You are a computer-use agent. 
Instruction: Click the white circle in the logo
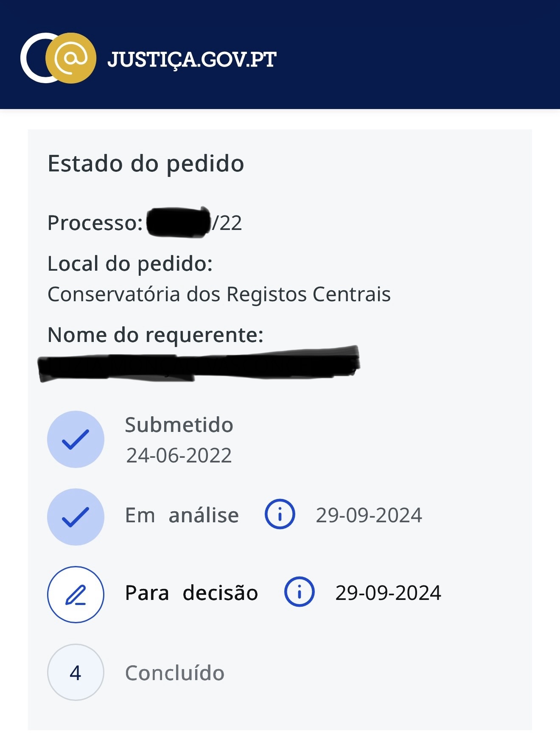pos(32,58)
